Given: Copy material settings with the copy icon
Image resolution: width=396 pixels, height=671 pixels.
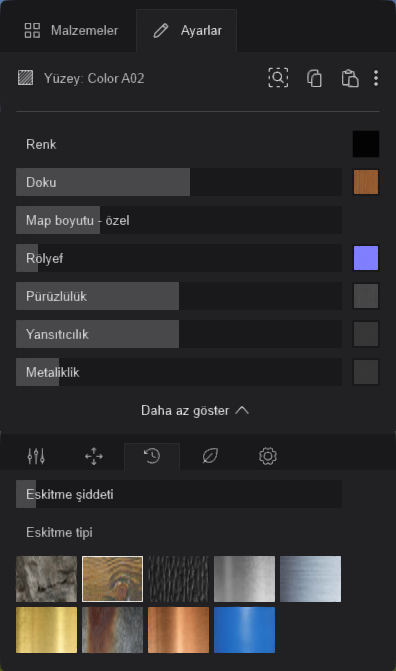Looking at the screenshot, I should pyautogui.click(x=314, y=78).
